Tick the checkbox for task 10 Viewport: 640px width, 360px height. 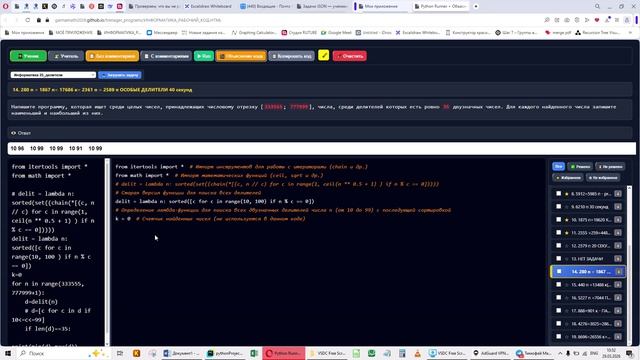559,220
